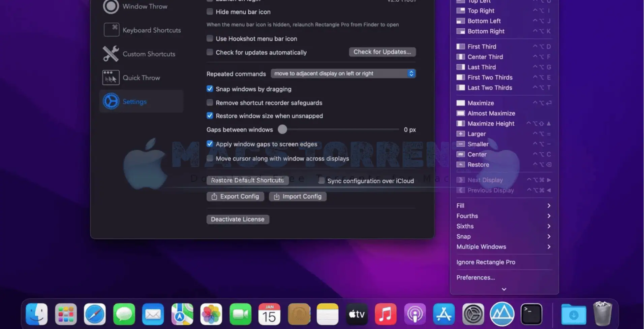The image size is (644, 329).
Task: Enable Remove shortcut recorder safeguards
Action: pyautogui.click(x=210, y=102)
